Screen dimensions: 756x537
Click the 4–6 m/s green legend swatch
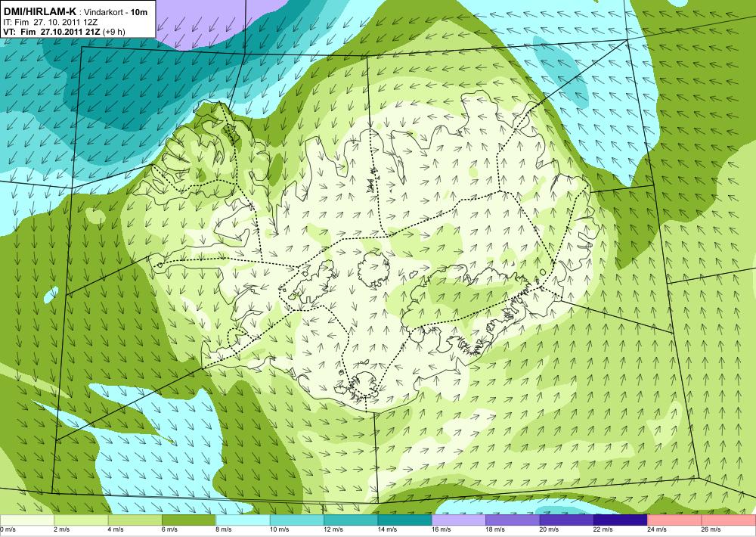click(x=135, y=520)
